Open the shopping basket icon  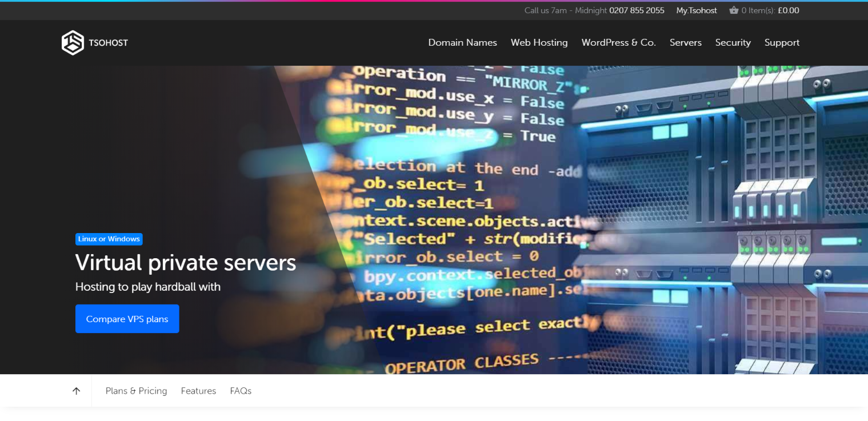pyautogui.click(x=734, y=10)
